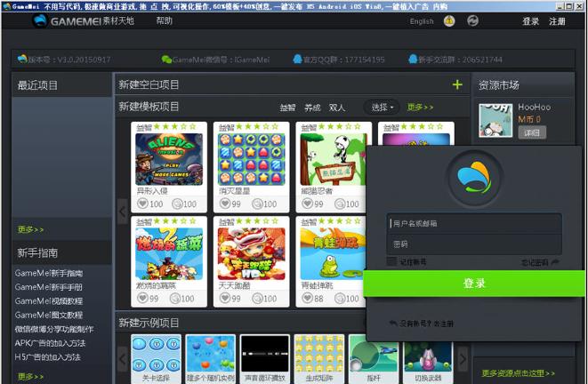Click the 忘记密码 link

pos(539,262)
